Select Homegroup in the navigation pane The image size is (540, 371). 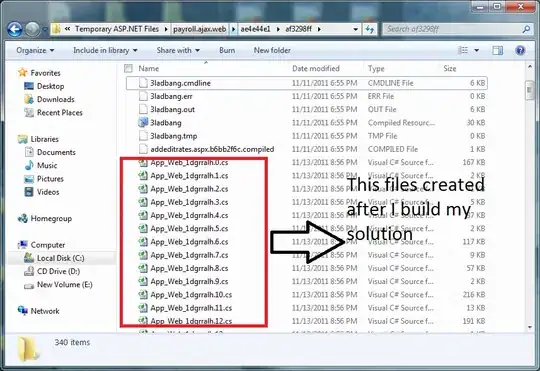(51, 218)
